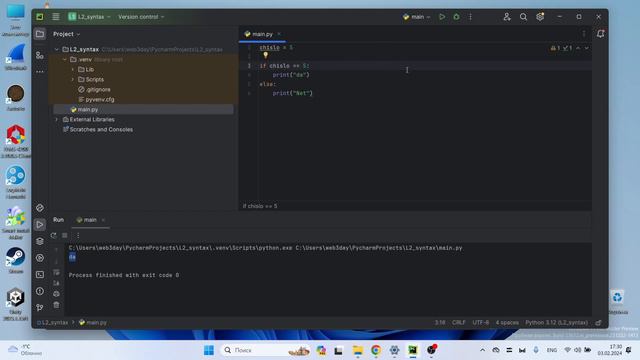Open the Version control dropdown
This screenshot has height=360, width=640.
pos(141,17)
